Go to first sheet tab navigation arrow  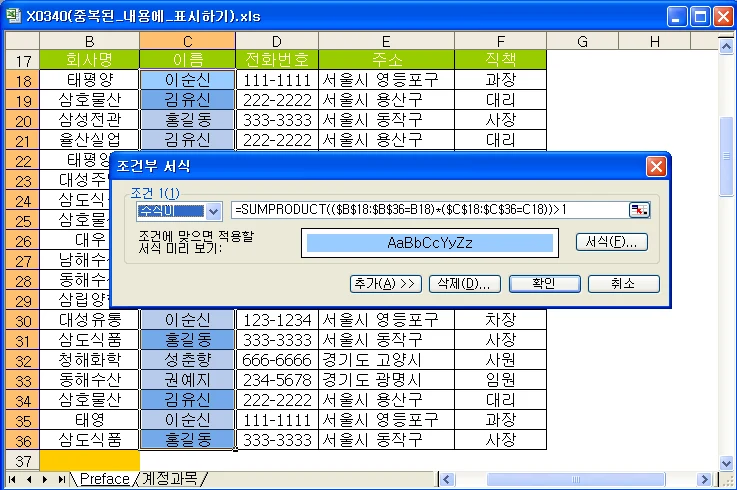[x=12, y=480]
